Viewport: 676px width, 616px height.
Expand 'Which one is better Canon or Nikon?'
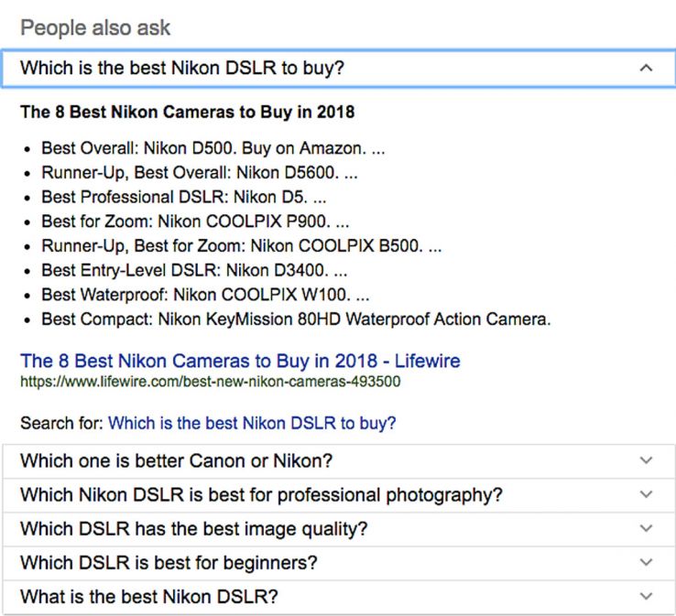pyautogui.click(x=176, y=461)
